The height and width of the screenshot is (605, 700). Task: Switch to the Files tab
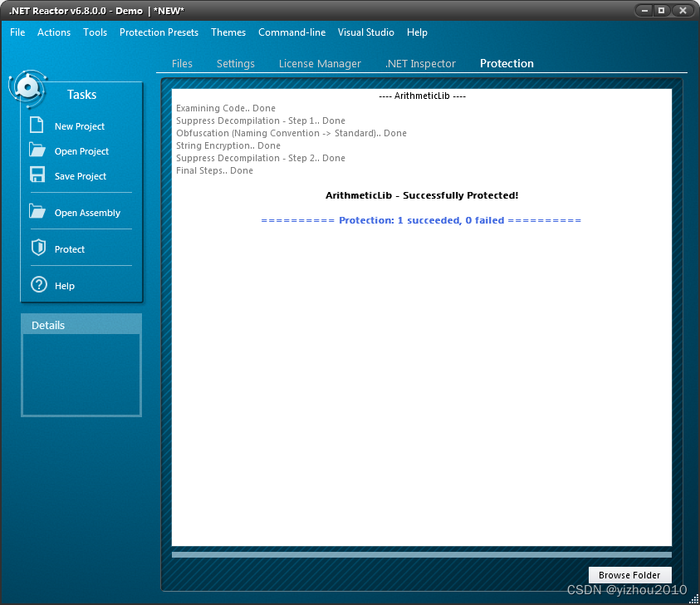click(x=182, y=63)
